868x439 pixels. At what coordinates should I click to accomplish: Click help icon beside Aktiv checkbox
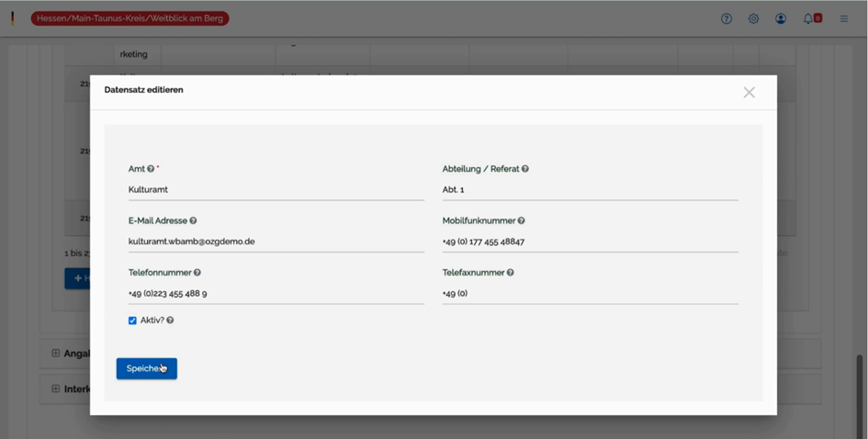[x=170, y=321]
